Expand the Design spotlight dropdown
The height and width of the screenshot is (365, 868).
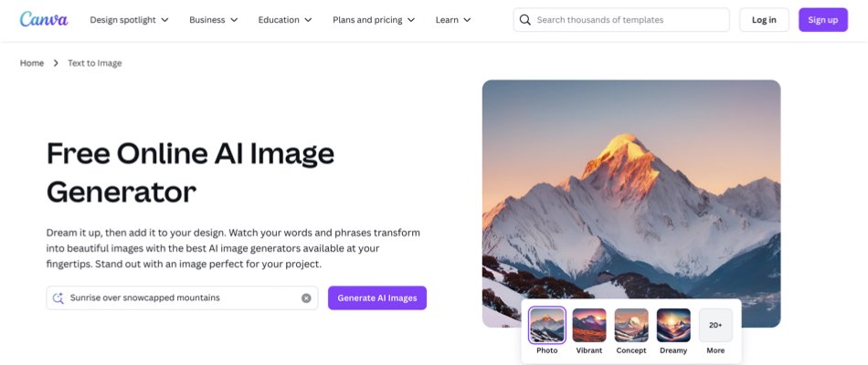point(129,20)
